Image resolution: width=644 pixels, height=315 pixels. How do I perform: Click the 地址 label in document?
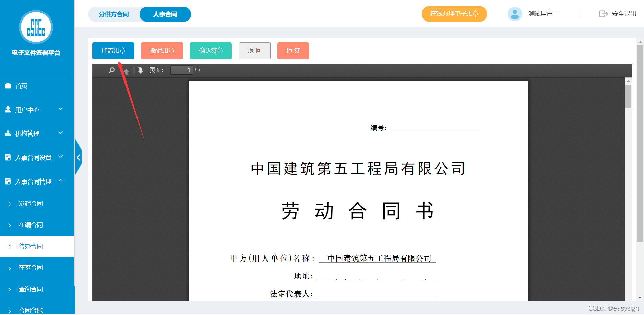click(303, 276)
